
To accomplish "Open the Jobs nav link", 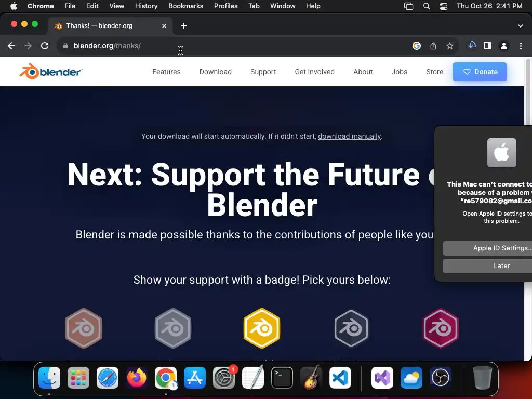I will click(x=400, y=72).
